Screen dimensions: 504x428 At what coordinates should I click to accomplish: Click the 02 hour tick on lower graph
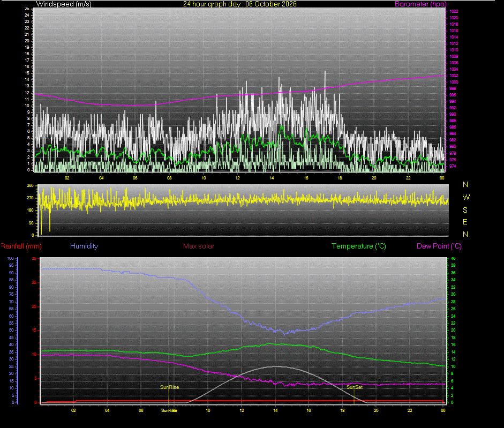(x=73, y=410)
